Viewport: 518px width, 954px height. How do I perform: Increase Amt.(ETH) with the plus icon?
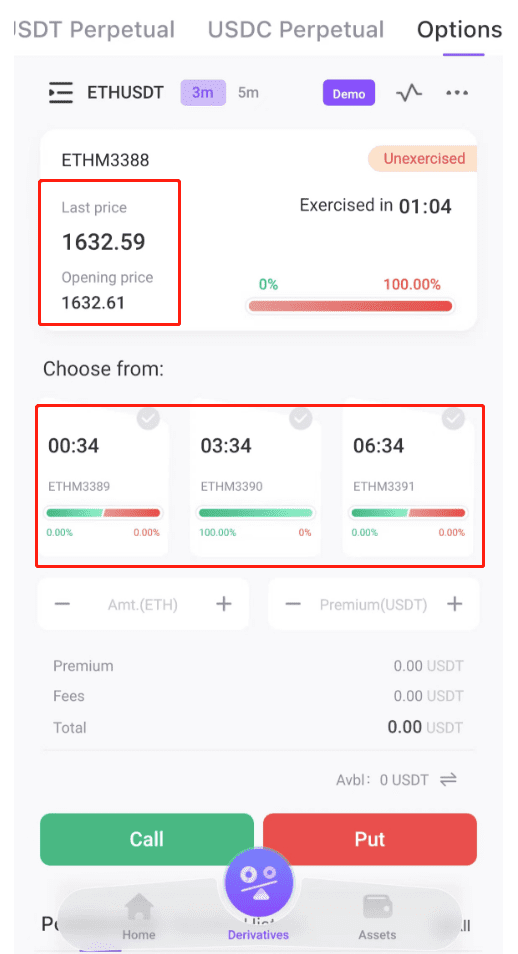coord(224,604)
